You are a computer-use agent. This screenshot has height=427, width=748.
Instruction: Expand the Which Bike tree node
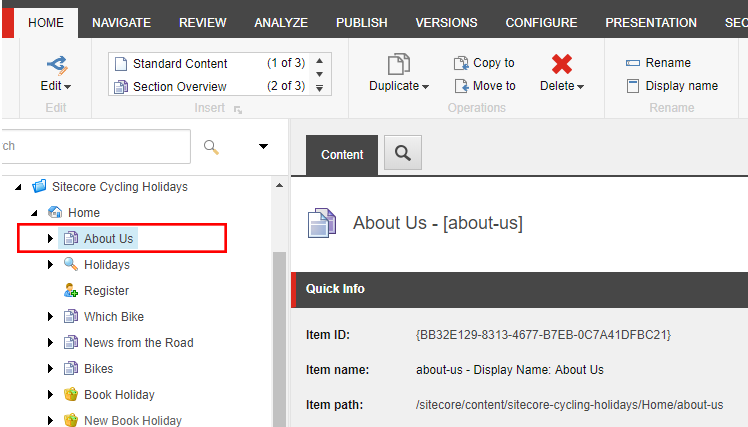[50, 316]
